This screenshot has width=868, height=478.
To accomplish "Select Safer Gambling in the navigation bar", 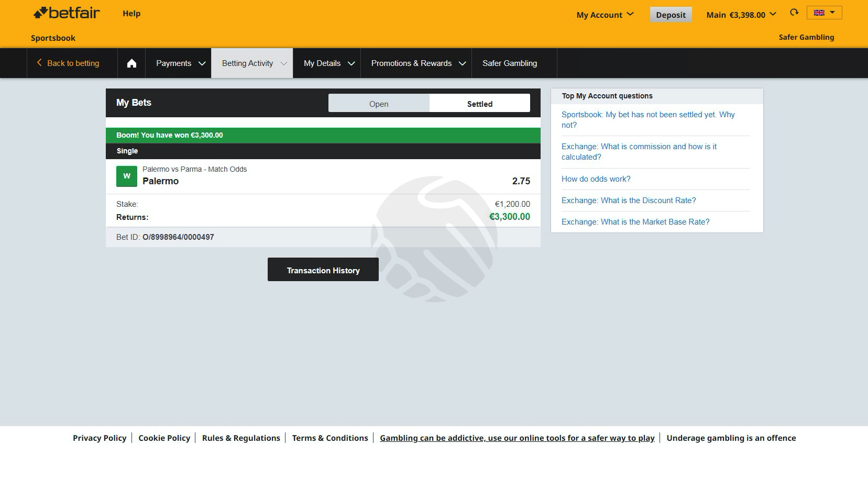I will coord(510,63).
